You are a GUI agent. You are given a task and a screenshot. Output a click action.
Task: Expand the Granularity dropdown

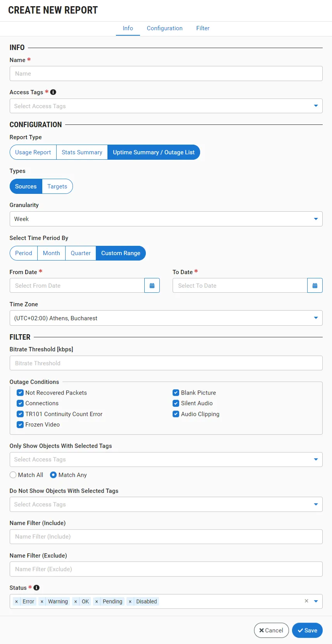[316, 219]
